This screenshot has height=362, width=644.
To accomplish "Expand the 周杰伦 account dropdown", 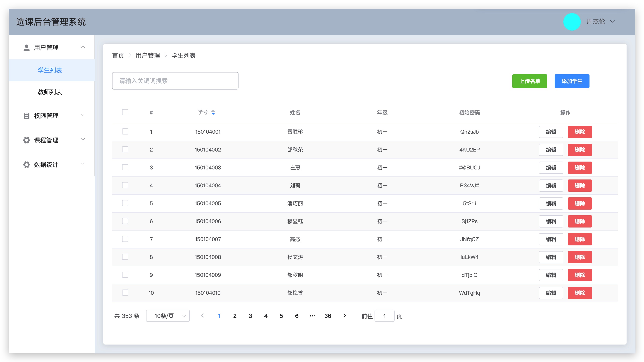I will (612, 22).
